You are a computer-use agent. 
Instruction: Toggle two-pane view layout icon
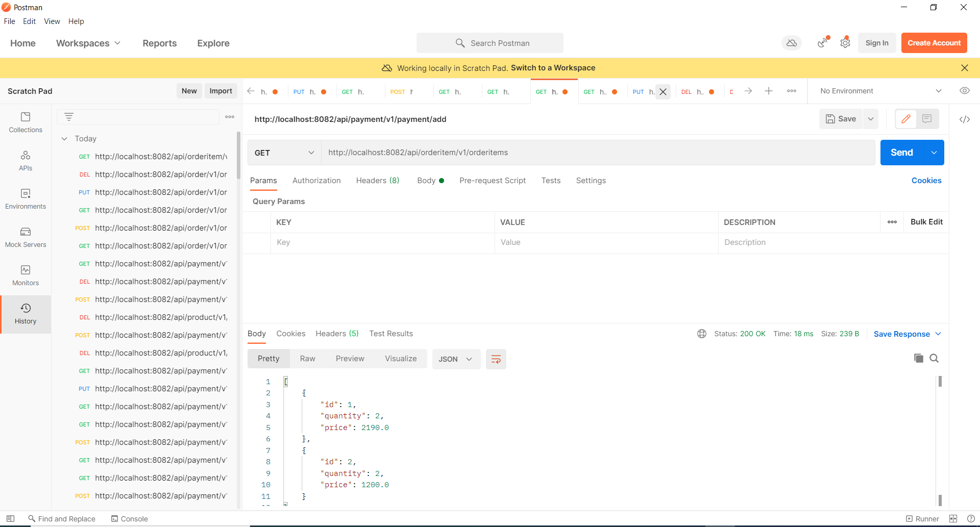pos(953,519)
